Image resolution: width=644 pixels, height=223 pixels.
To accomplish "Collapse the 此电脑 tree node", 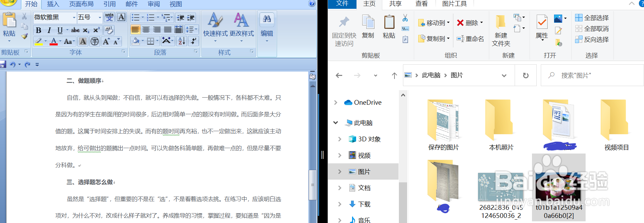I will (x=336, y=123).
